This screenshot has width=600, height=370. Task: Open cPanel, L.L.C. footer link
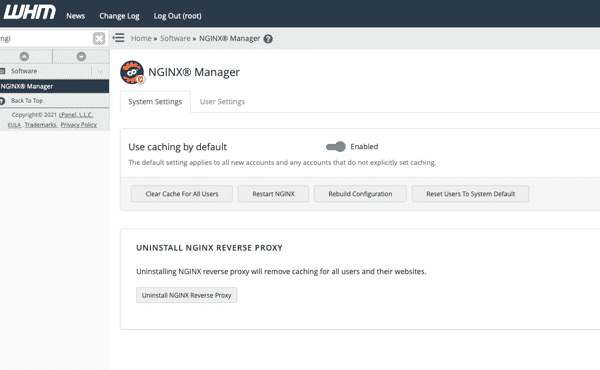click(76, 115)
